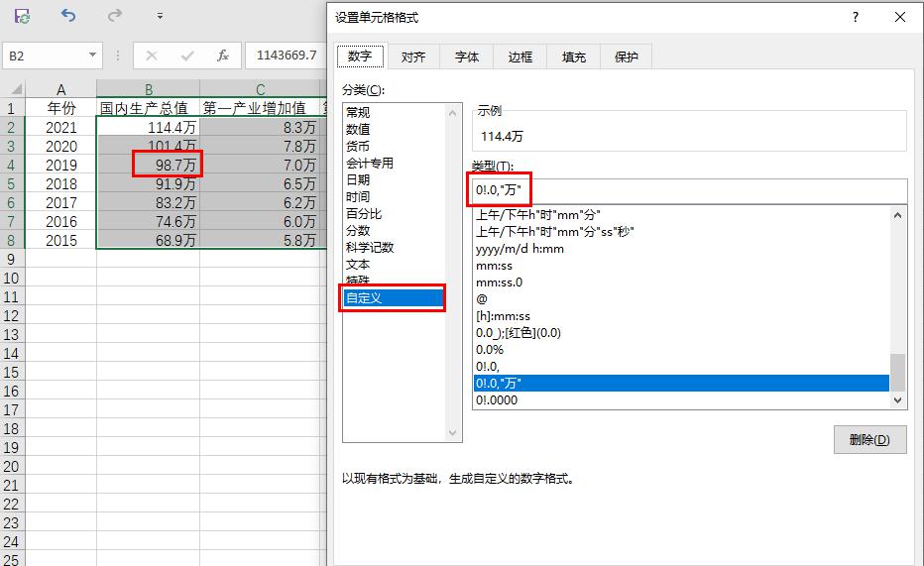Select cell A1 labeled 年份
Screen dimensions: 924x566
pos(61,108)
